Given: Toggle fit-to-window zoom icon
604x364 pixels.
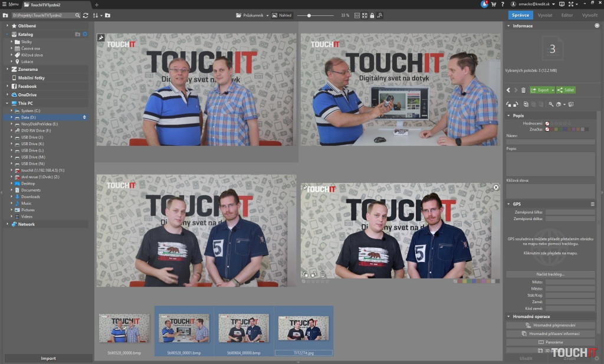Looking at the screenshot, I should (x=365, y=15).
